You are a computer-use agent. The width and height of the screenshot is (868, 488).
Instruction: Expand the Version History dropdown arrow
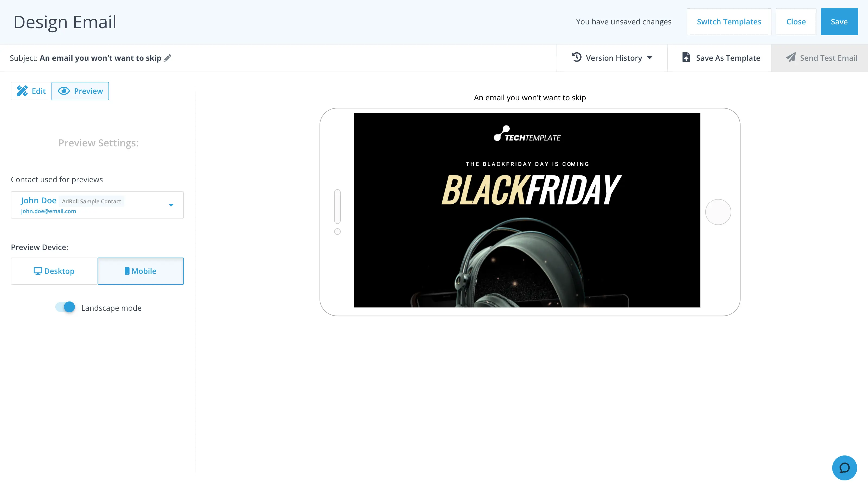650,57
